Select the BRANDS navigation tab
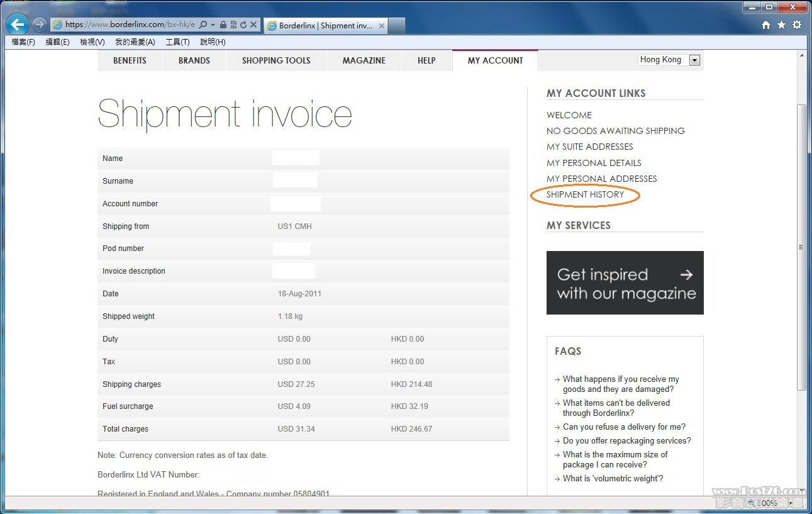812x514 pixels. [194, 60]
